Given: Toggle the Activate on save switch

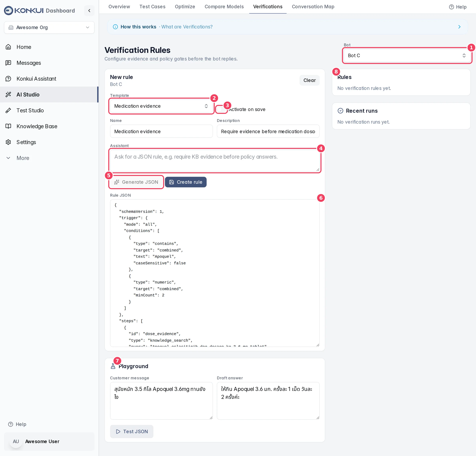Looking at the screenshot, I should 221,109.
